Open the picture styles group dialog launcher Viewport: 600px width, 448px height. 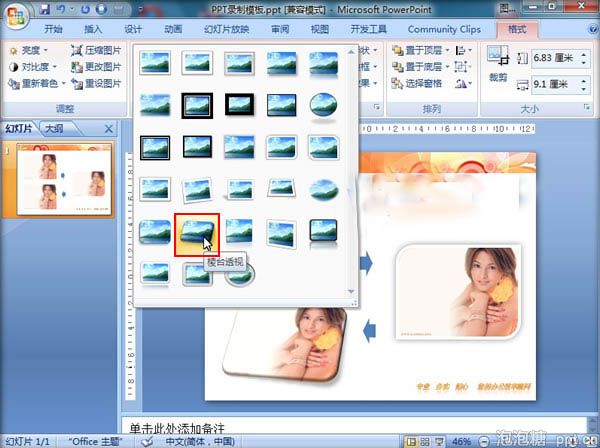click(377, 108)
